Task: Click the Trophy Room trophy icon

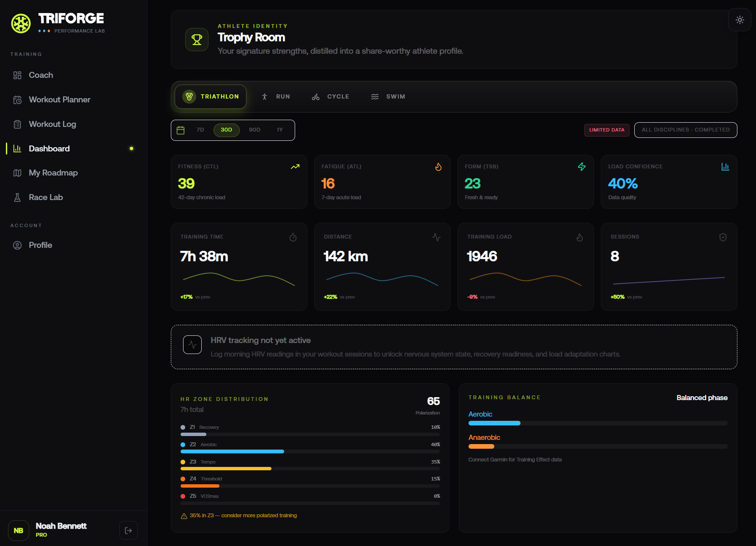Action: (x=197, y=40)
